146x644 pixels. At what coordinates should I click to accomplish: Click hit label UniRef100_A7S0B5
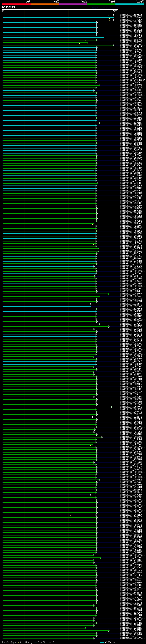tap(131, 60)
